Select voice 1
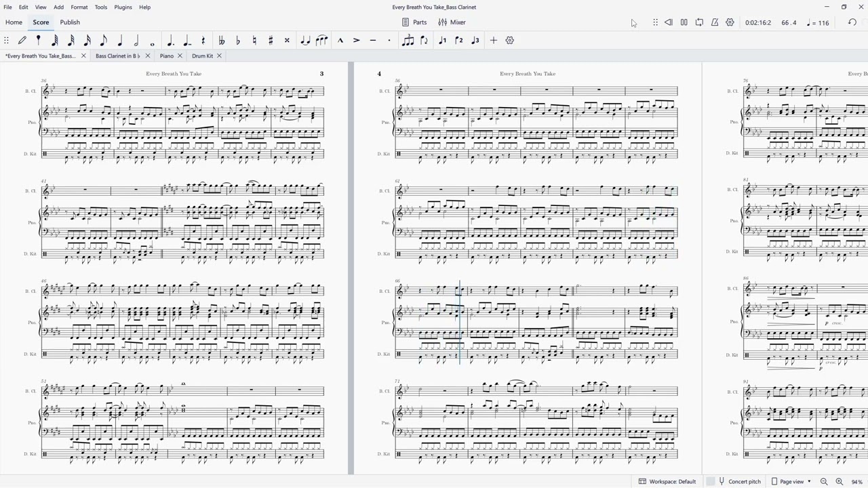Image resolution: width=868 pixels, height=488 pixels. [x=442, y=41]
